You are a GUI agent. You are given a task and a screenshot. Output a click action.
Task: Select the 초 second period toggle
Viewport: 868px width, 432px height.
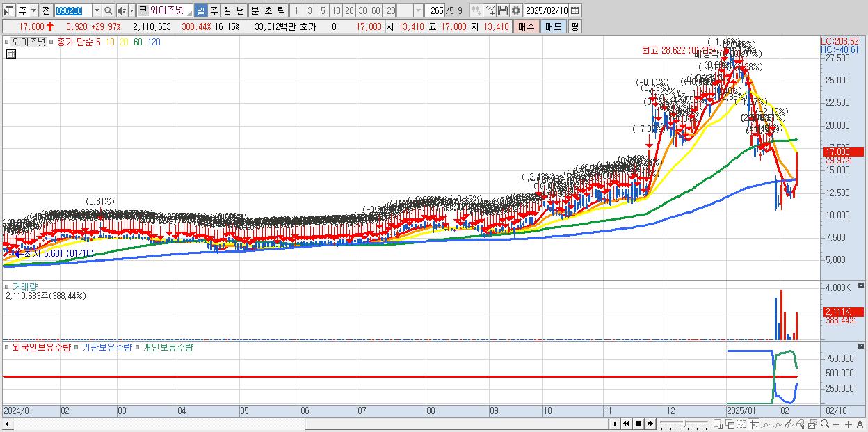268,10
